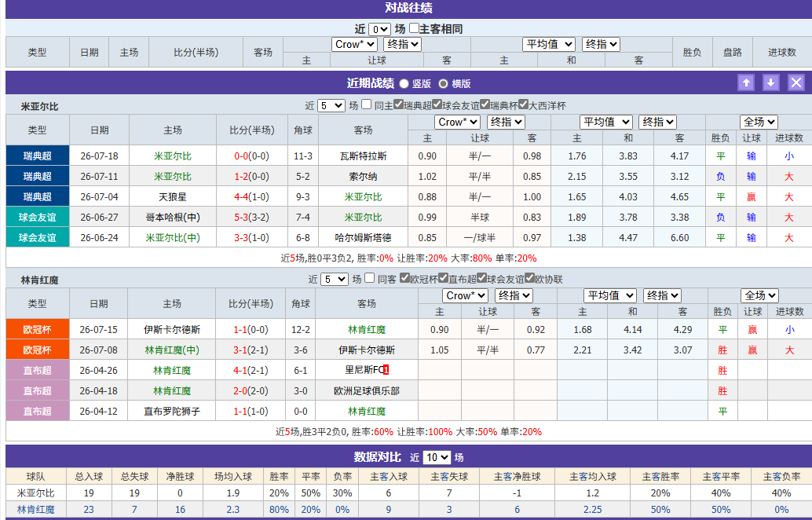Select the 横版 radio button
This screenshot has width=812, height=520.
(443, 83)
